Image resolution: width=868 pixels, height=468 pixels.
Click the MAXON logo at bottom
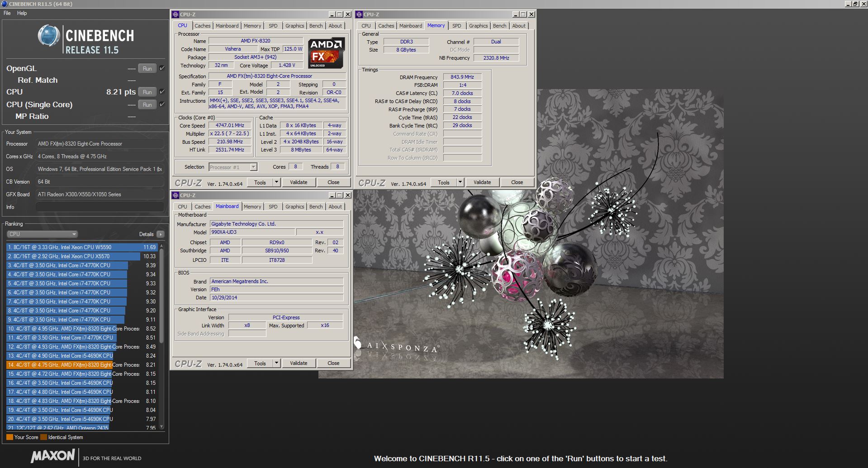[53, 456]
